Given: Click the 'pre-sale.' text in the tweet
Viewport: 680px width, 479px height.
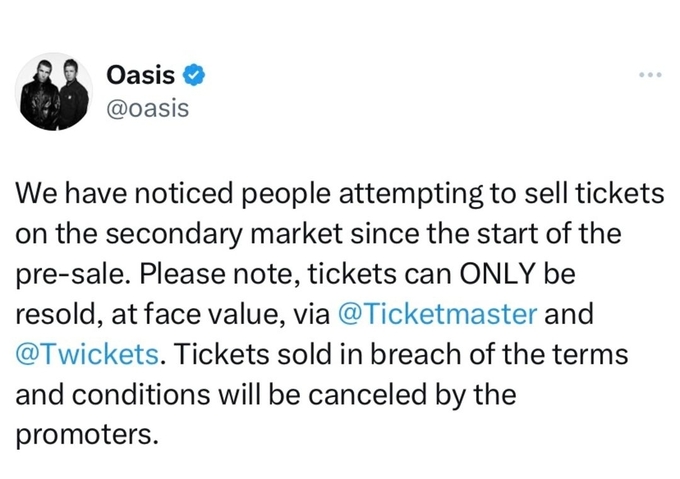Looking at the screenshot, I should tap(74, 275).
